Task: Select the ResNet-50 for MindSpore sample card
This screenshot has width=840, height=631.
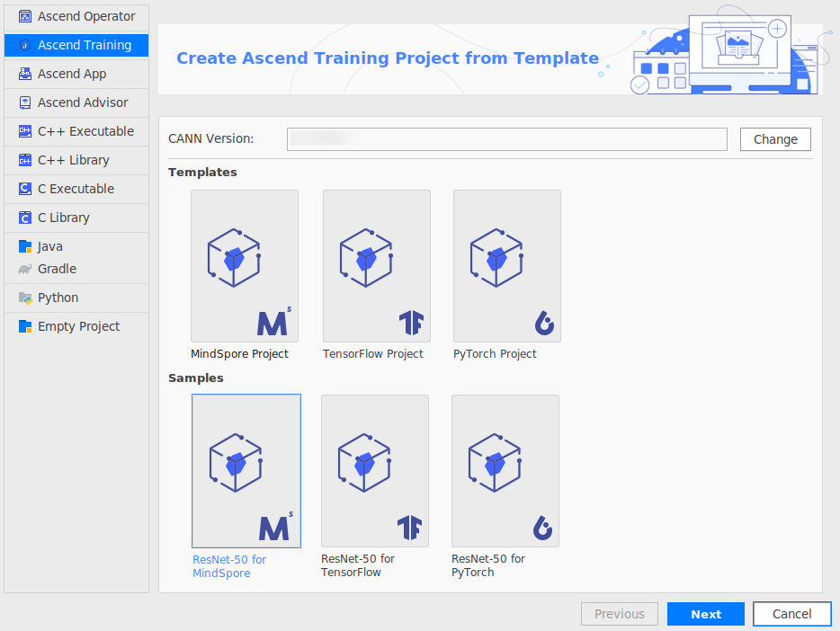Action: [x=246, y=471]
